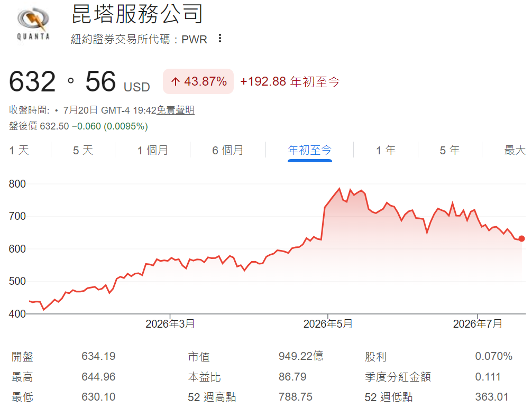532x408 pixels.
Task: Select the 年初至今 tab
Action: tap(309, 150)
